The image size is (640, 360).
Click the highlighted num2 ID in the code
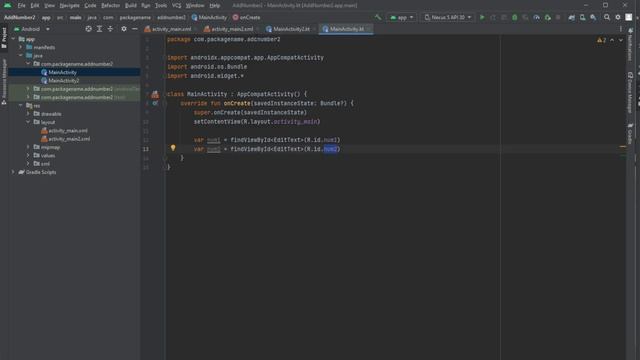click(331, 149)
